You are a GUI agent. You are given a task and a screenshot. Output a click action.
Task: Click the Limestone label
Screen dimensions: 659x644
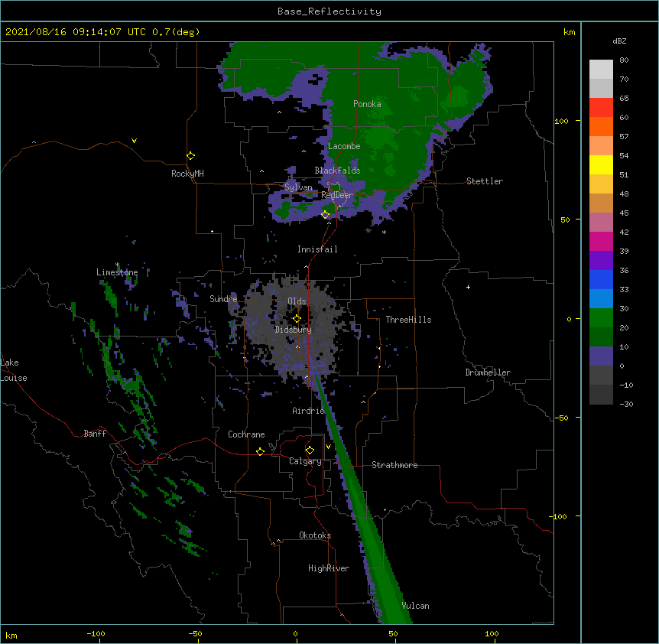click(117, 272)
